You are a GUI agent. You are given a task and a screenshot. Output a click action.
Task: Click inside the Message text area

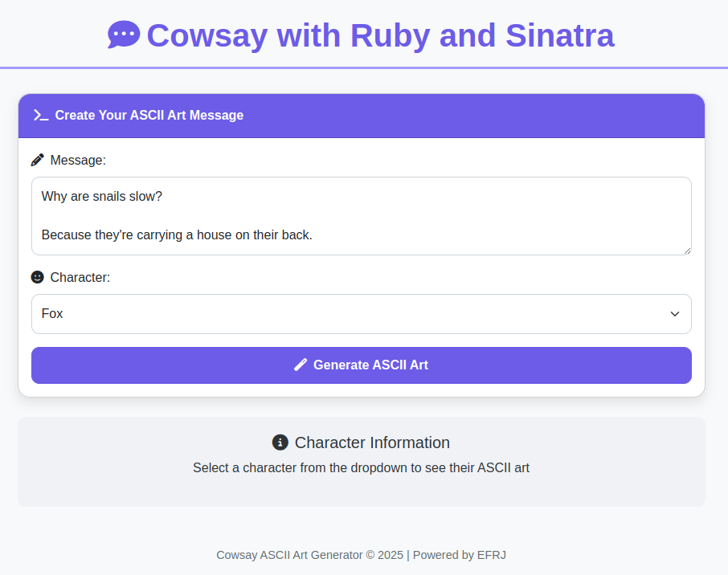coord(362,216)
